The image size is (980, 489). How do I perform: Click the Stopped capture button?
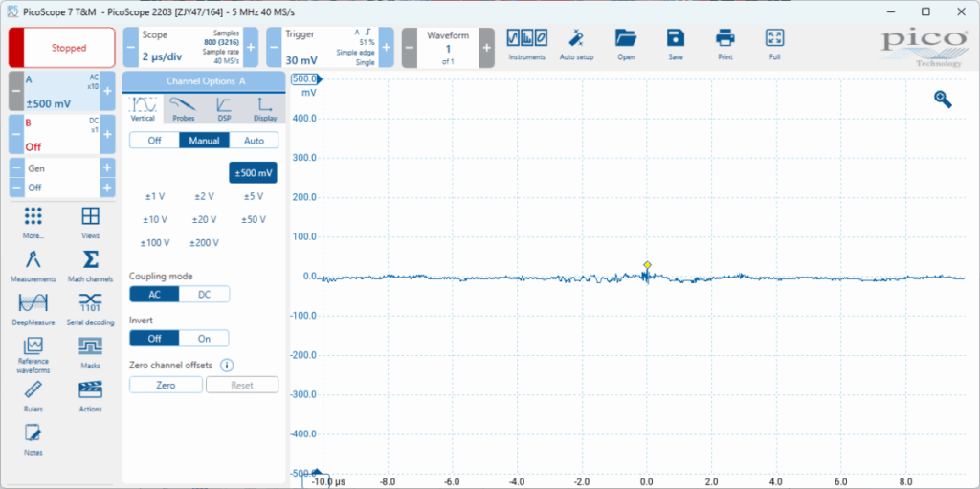click(62, 48)
